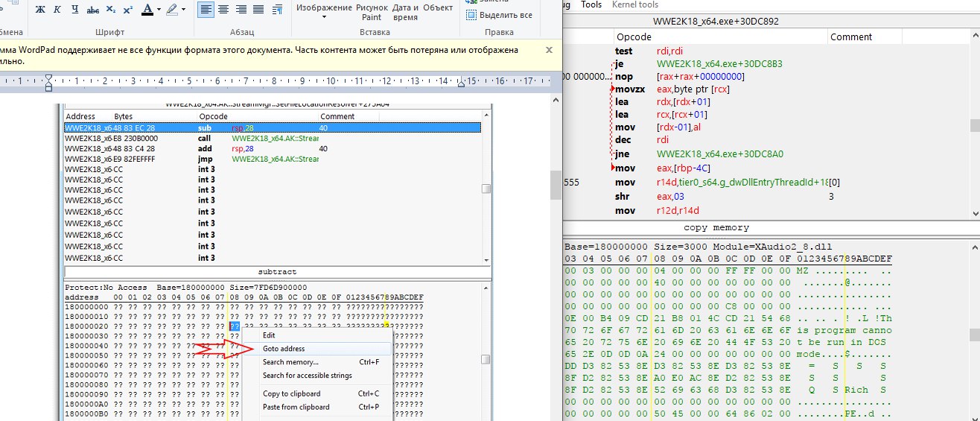The width and height of the screenshot is (980, 421).
Task: Open the font color dropdown arrow
Action: coord(159,10)
